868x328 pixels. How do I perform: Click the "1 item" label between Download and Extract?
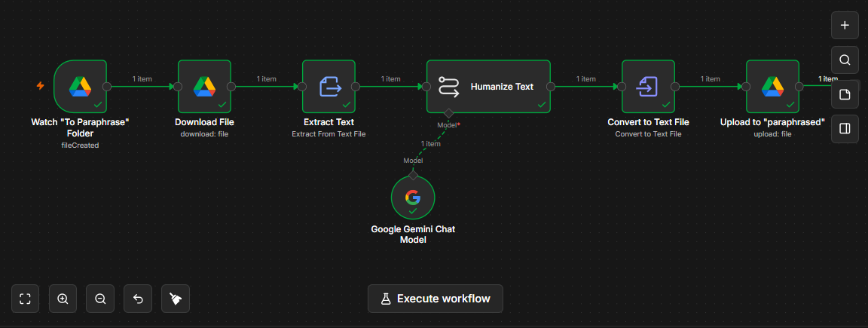[266, 78]
